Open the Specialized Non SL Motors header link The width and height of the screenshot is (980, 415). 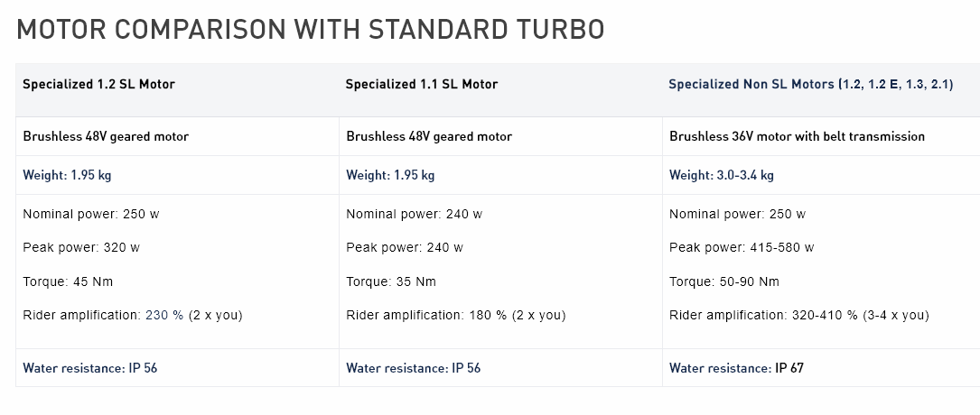810,84
